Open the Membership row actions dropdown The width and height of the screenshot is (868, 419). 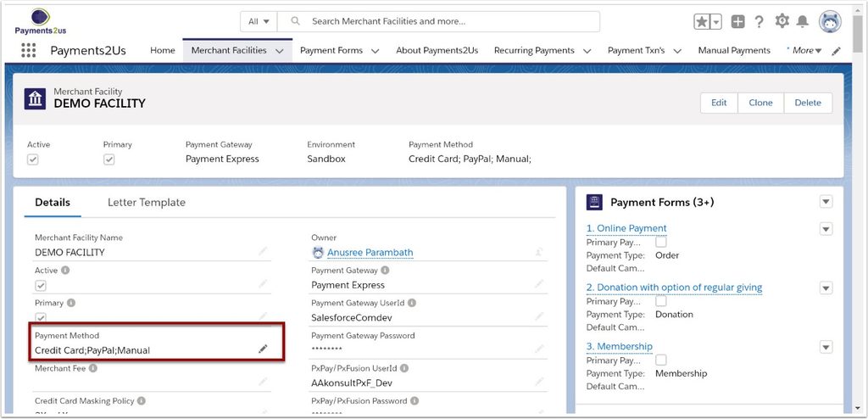(826, 347)
